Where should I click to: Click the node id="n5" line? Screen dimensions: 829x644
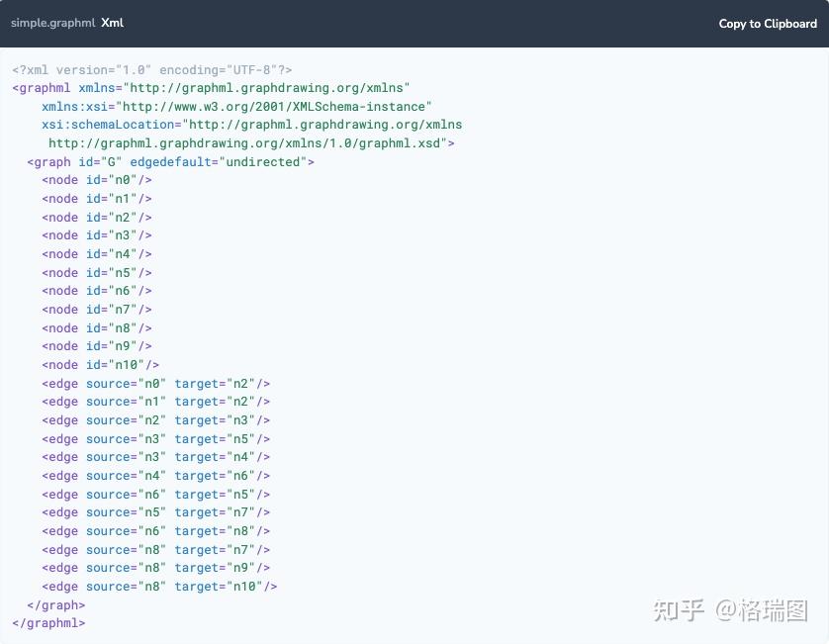pos(97,273)
